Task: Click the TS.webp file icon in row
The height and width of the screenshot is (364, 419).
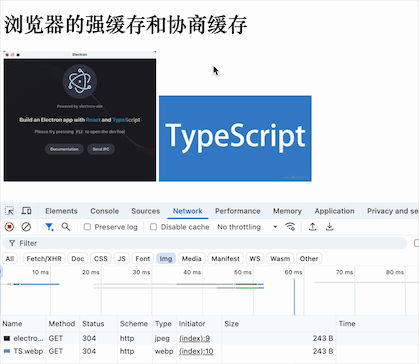Action: (7, 351)
